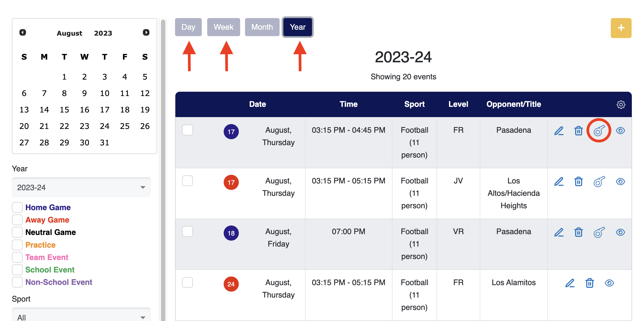The image size is (644, 321).
Task: Edit the Los Alamitos FR game
Action: pos(570,283)
